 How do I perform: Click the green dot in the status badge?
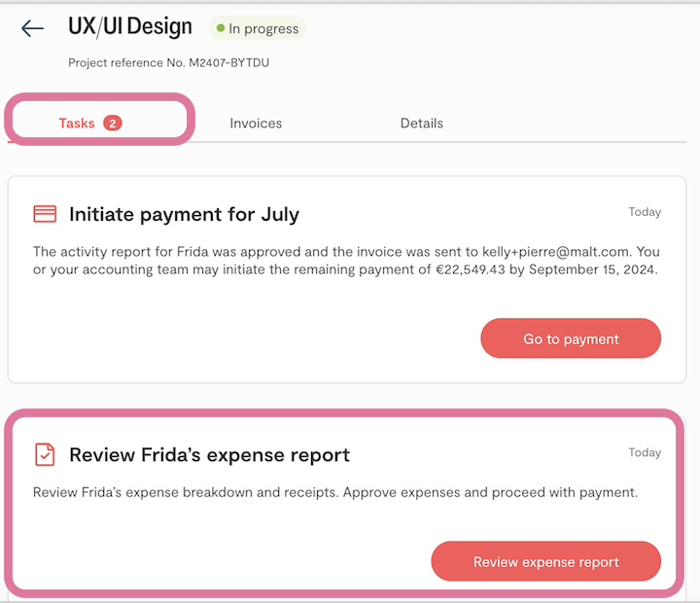coord(221,29)
